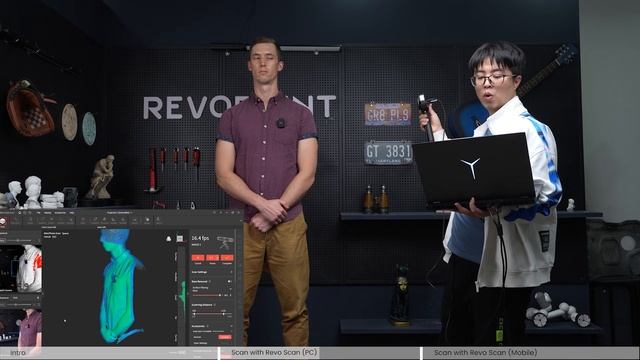This screenshot has width=640, height=360.
Task: Collapse the Accessories section
Action: tap(231, 326)
